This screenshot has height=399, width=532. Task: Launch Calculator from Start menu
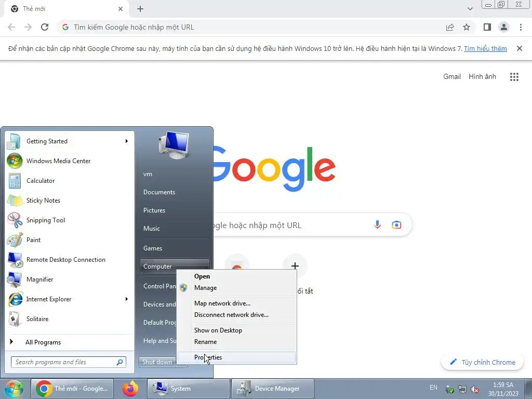click(70, 180)
